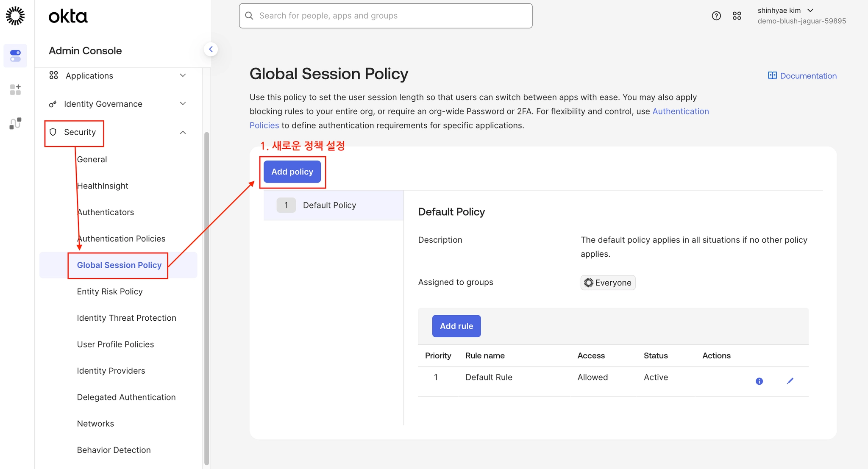Viewport: 868px width, 469px height.
Task: Open the admin toggle icon in left rail
Action: [15, 56]
